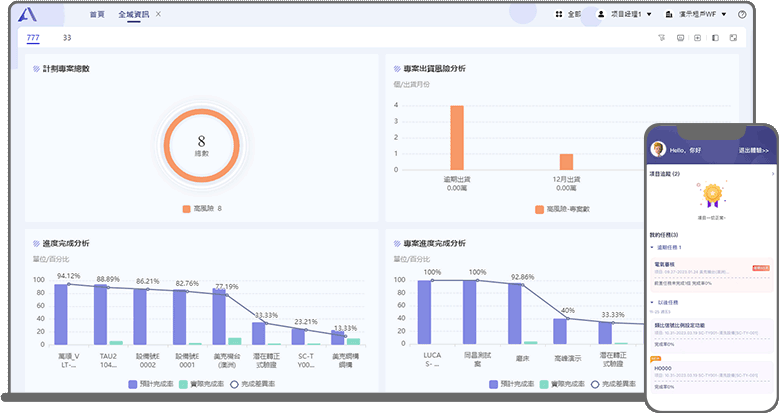Switch to the 首頁 tab
Image resolution: width=779 pixels, height=418 pixels.
click(97, 15)
